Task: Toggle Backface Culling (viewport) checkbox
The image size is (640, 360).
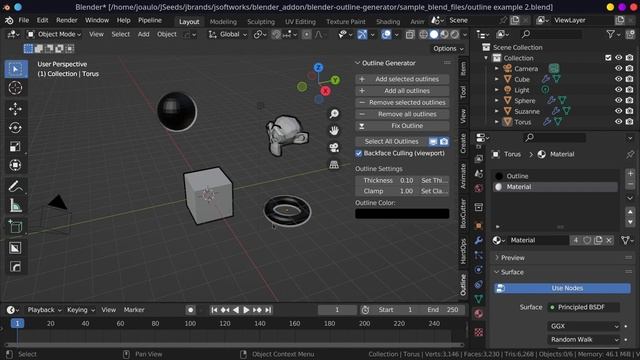Action: (358, 153)
